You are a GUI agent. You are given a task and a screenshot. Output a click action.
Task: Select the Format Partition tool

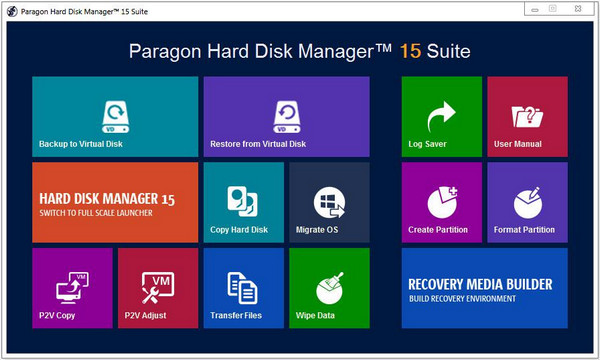pyautogui.click(x=528, y=202)
